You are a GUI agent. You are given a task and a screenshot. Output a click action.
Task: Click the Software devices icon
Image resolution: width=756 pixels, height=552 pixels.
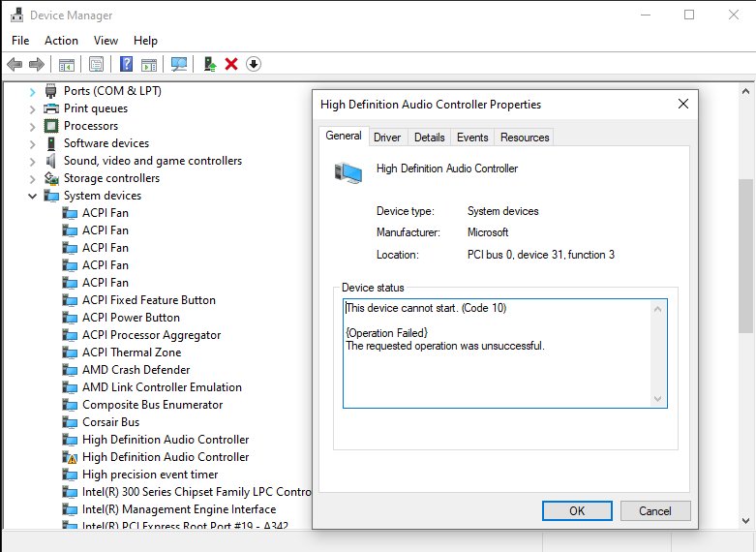click(51, 143)
